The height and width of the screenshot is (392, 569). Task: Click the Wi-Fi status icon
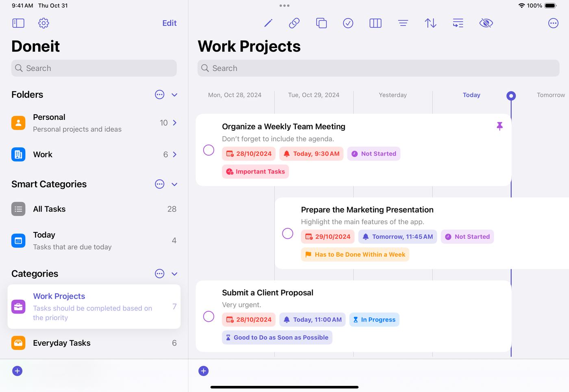pyautogui.click(x=521, y=6)
